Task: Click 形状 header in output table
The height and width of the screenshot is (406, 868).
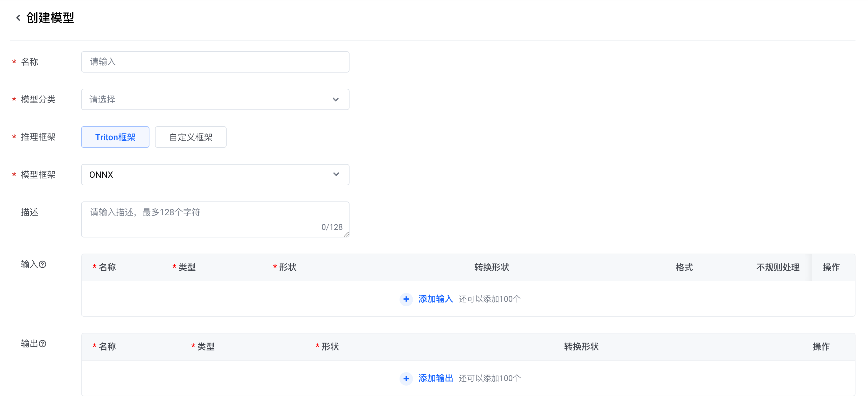Action: 330,347
